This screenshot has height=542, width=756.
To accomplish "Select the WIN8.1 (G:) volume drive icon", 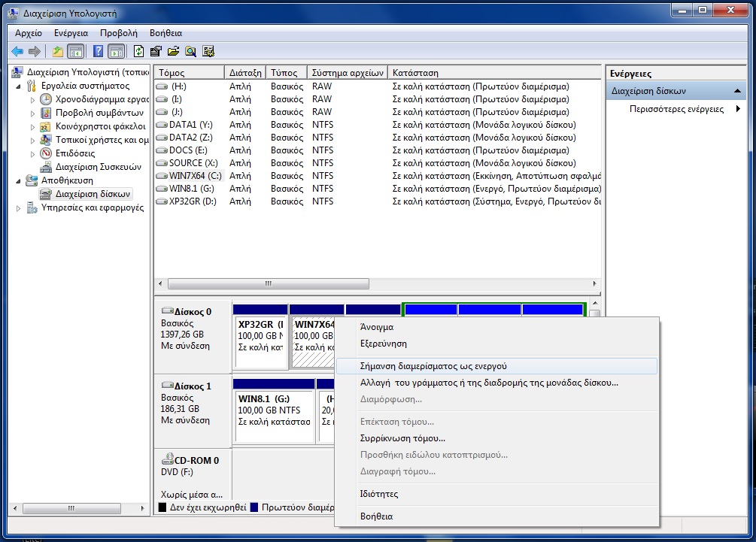I will [x=162, y=189].
